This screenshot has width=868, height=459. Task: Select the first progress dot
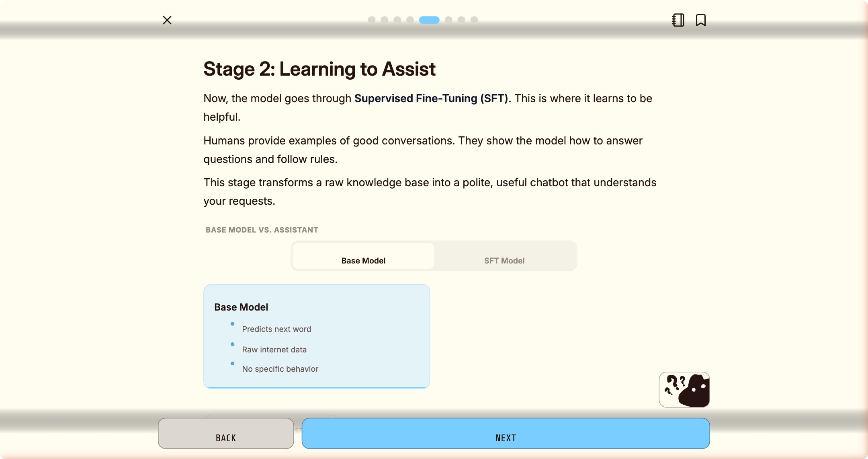(372, 20)
